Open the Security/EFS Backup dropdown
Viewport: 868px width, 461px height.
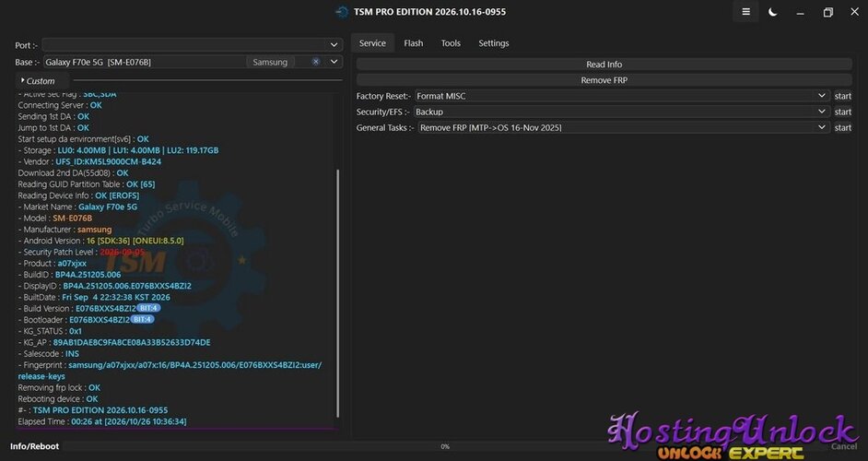click(622, 112)
